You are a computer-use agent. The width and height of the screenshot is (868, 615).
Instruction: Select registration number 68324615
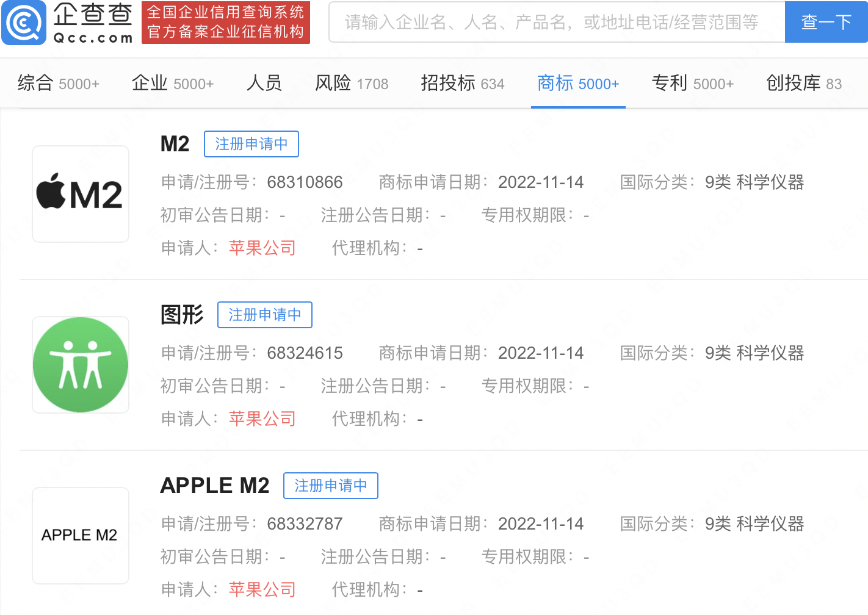coord(305,353)
